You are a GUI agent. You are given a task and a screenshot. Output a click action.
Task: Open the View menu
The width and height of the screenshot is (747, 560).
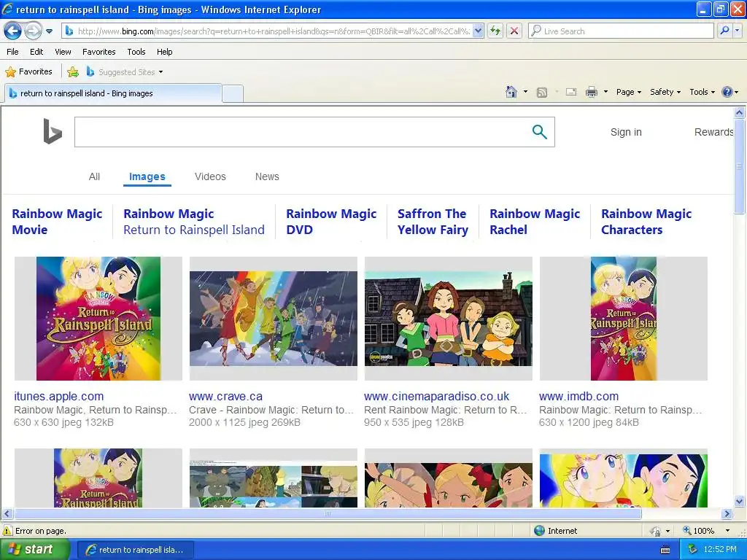click(63, 52)
